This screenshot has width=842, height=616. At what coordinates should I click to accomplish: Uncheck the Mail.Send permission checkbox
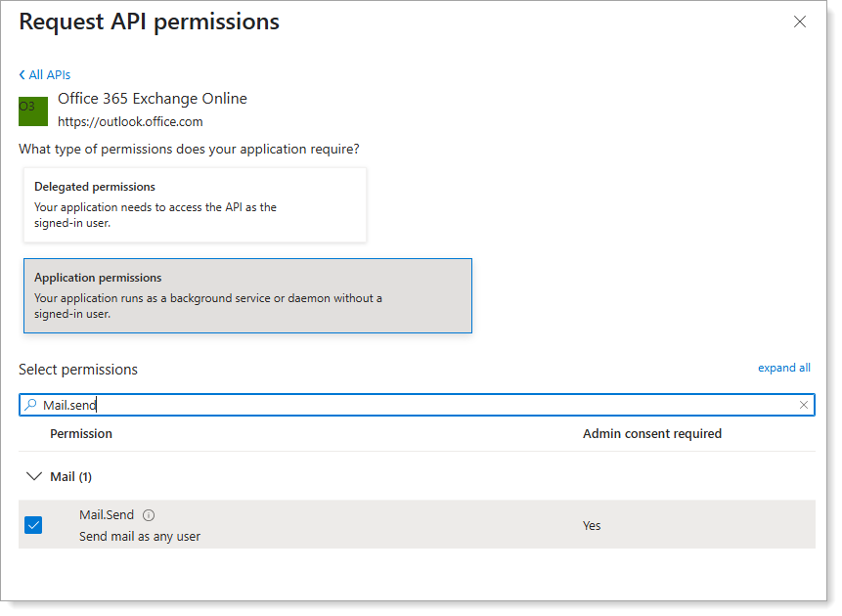(x=33, y=525)
